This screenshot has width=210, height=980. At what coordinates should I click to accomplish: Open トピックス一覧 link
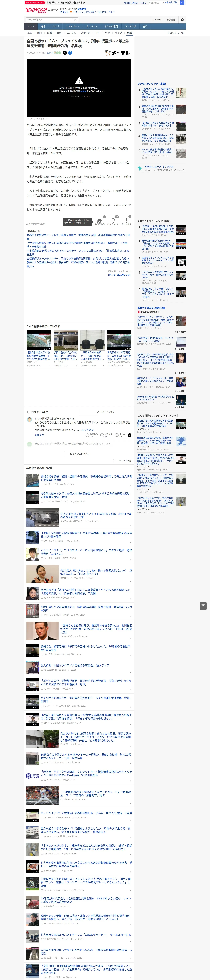click(x=175, y=33)
